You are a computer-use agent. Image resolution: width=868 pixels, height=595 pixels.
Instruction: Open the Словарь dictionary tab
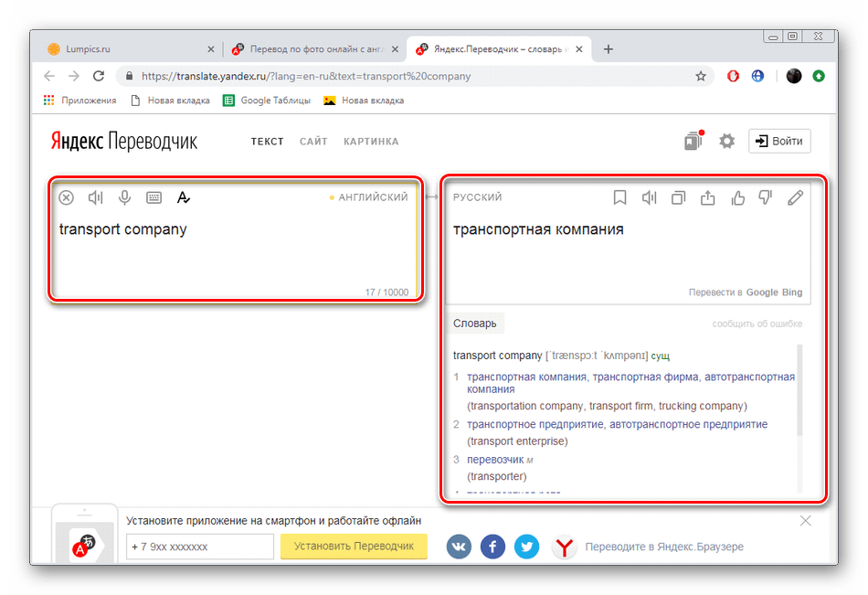[x=475, y=323]
